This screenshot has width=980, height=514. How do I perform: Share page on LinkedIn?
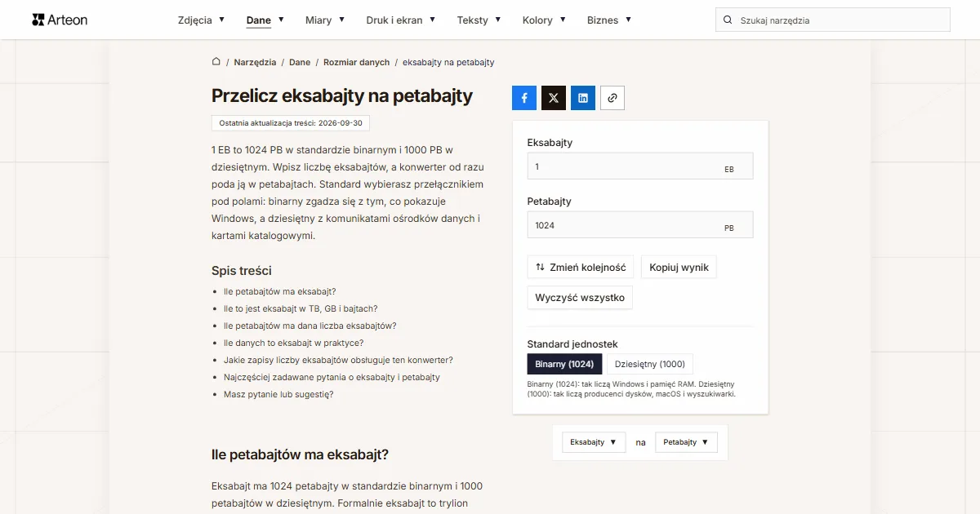pyautogui.click(x=583, y=98)
